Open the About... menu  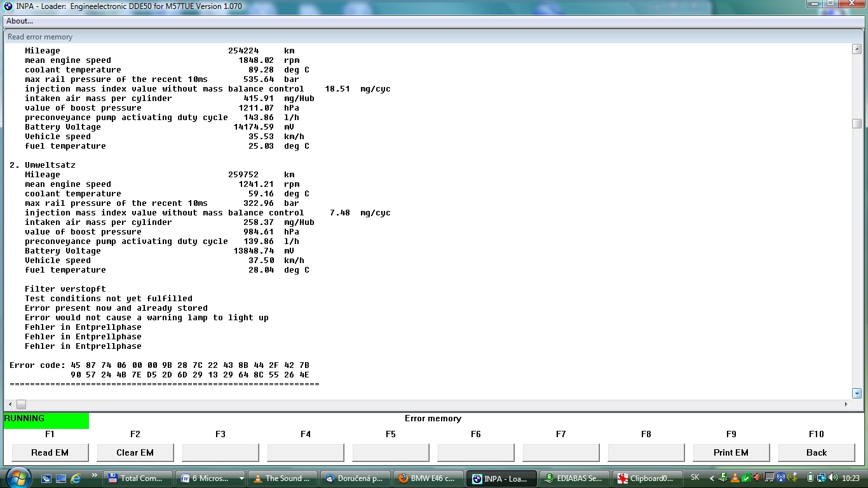20,21
